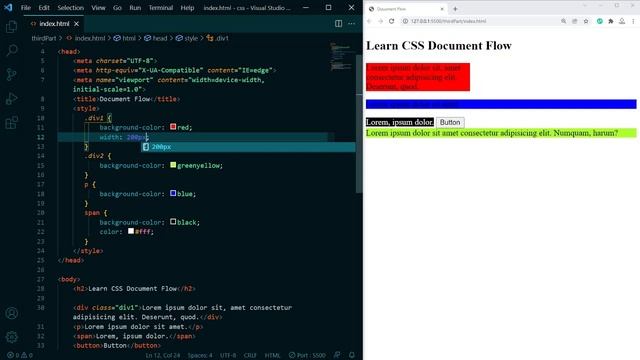Open the Go menu

[117, 8]
